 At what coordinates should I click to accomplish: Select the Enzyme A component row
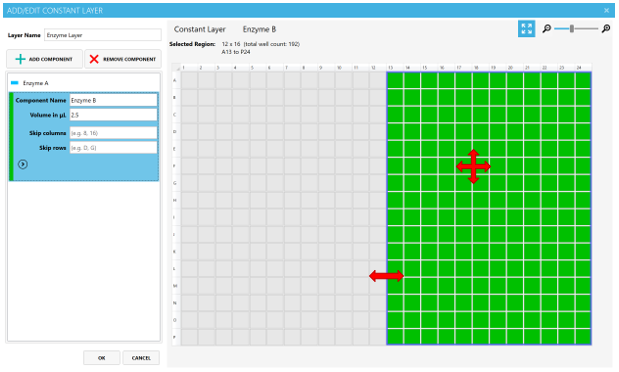[84, 83]
